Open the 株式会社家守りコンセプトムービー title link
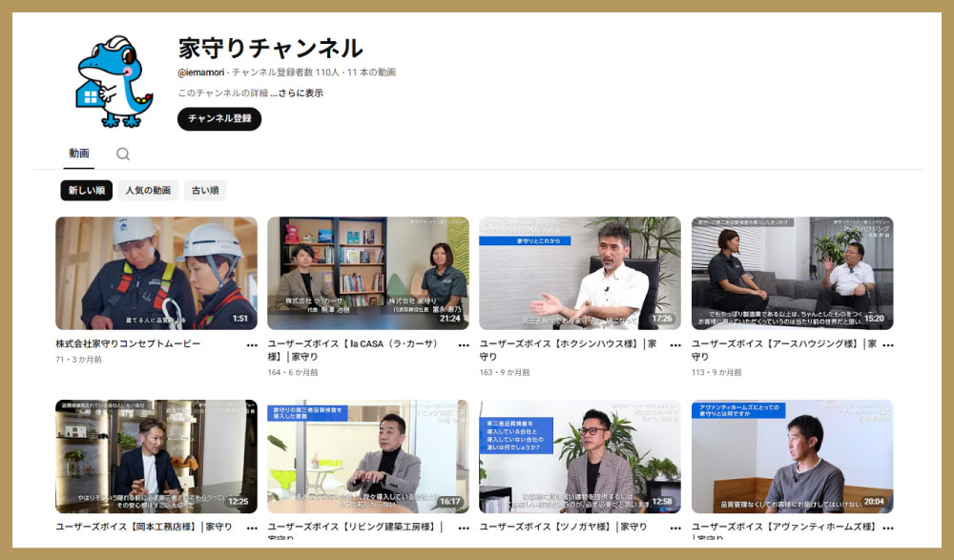 (129, 343)
